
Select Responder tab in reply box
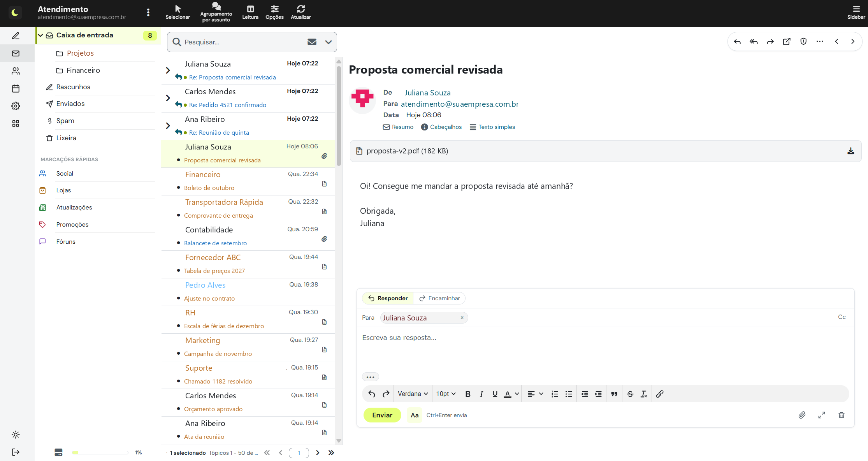tap(388, 298)
